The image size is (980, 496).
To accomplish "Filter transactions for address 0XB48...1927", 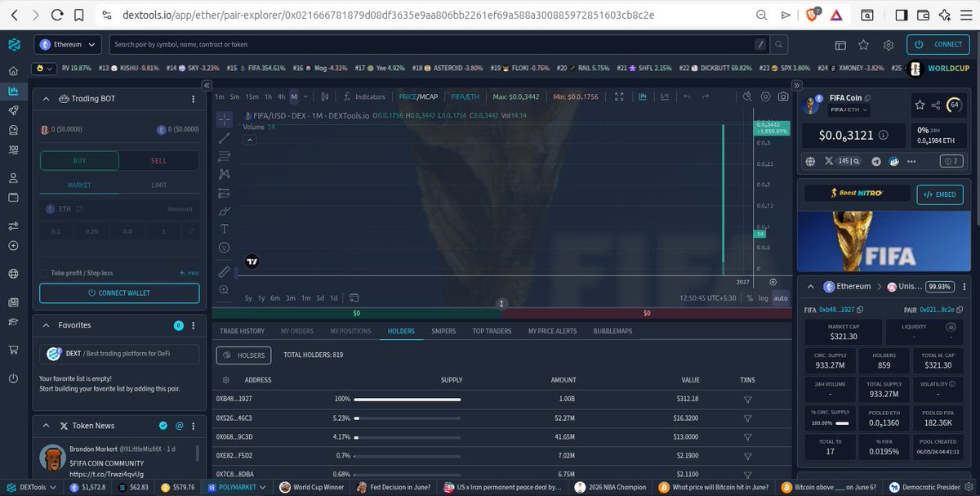I will (747, 400).
